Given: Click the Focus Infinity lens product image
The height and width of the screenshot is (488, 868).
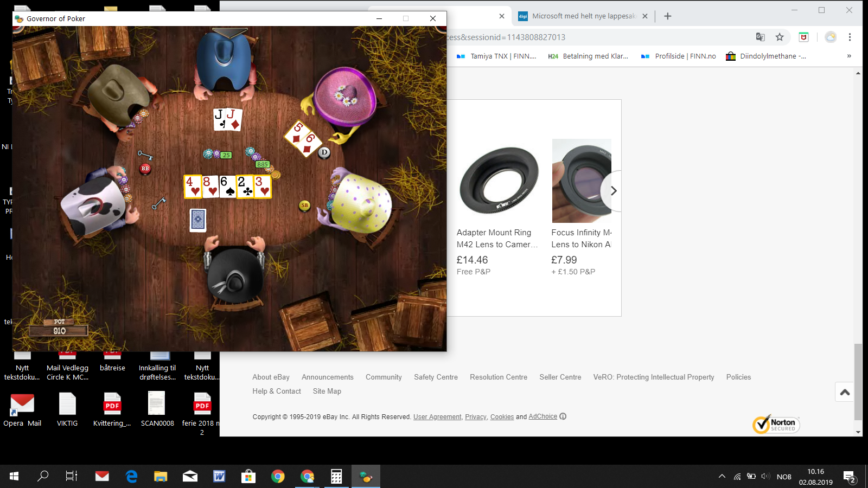Looking at the screenshot, I should click(x=582, y=181).
